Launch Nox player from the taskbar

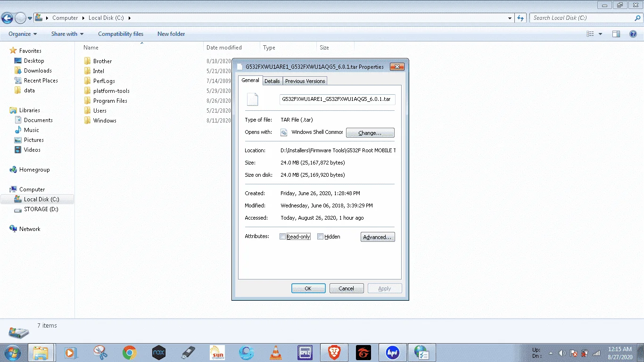point(159,353)
